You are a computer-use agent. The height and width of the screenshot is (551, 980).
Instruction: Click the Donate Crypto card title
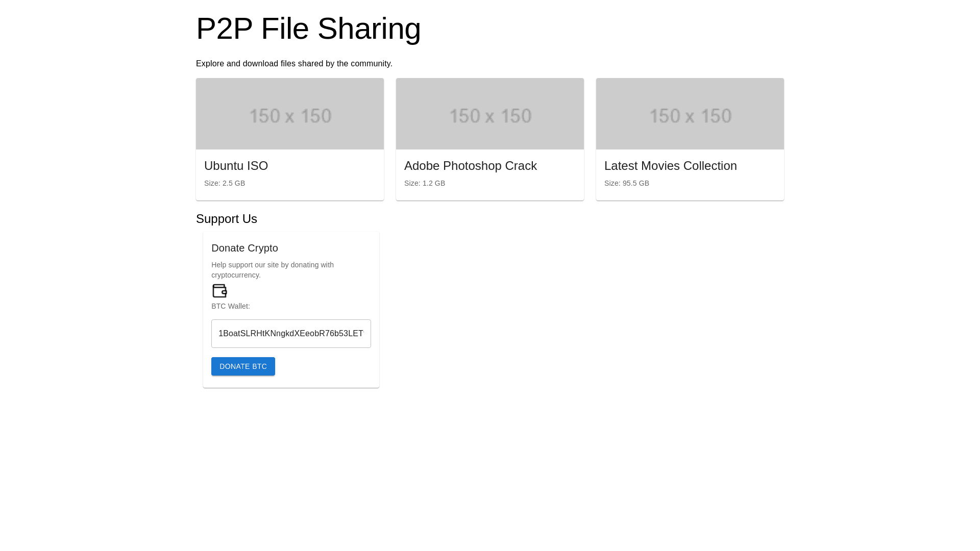244,248
